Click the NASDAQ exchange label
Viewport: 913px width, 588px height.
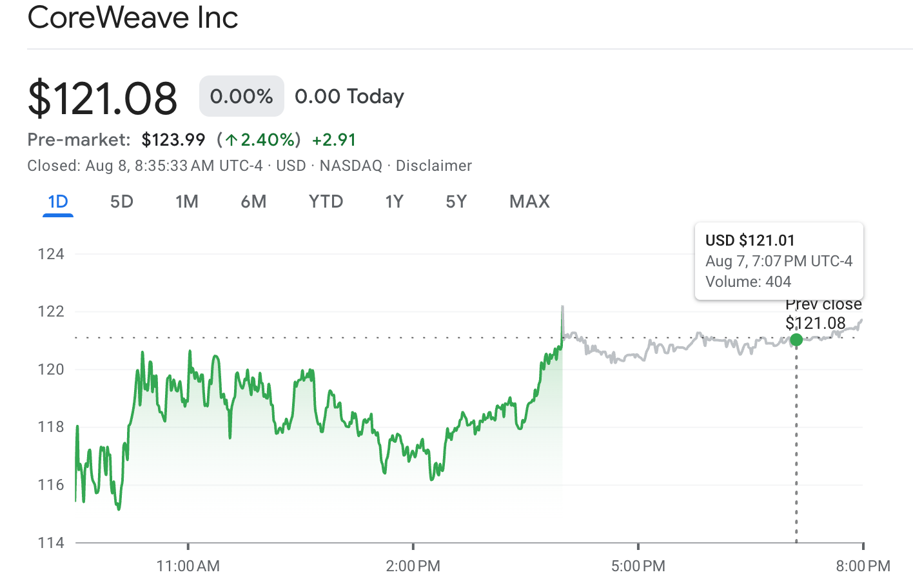351,166
